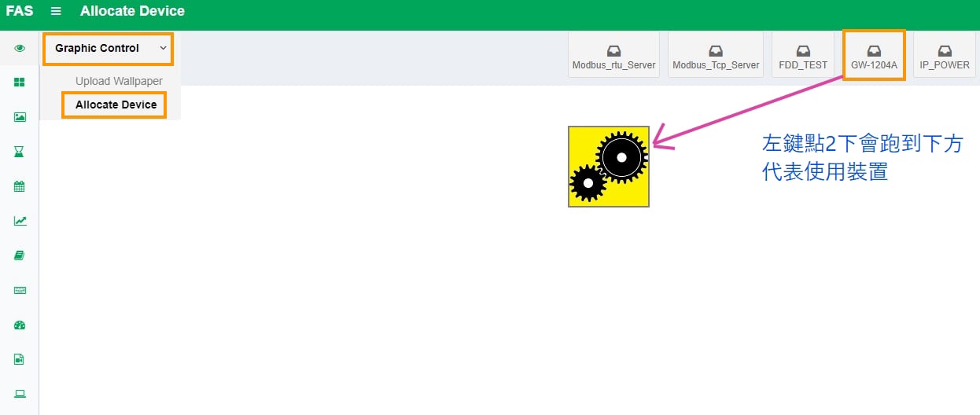Open the calendar icon in the sidebar
This screenshot has height=415, width=980.
[20, 186]
